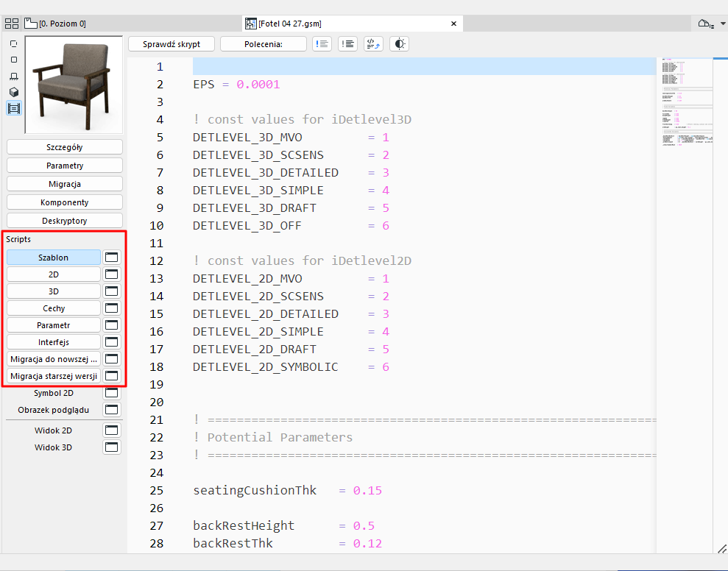Viewport: 728px width, 571px height.
Task: Open the Parametry panel button
Action: coord(64,165)
